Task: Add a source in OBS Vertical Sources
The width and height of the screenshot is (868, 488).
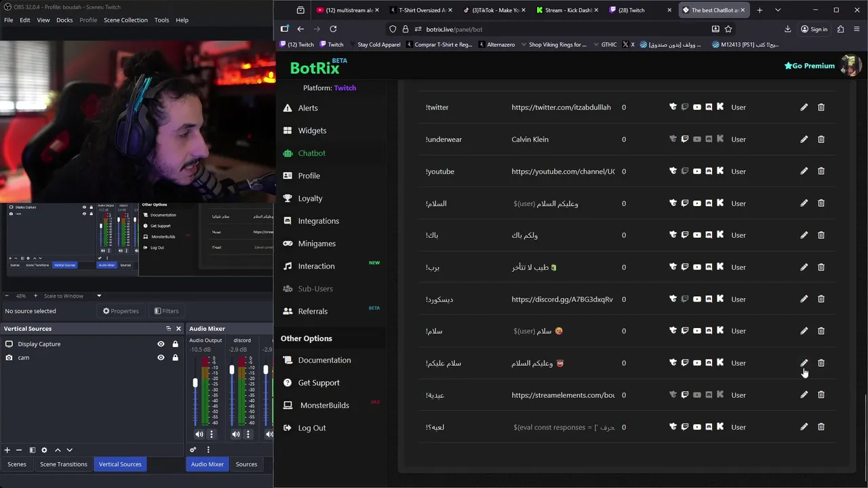Action: pyautogui.click(x=7, y=449)
